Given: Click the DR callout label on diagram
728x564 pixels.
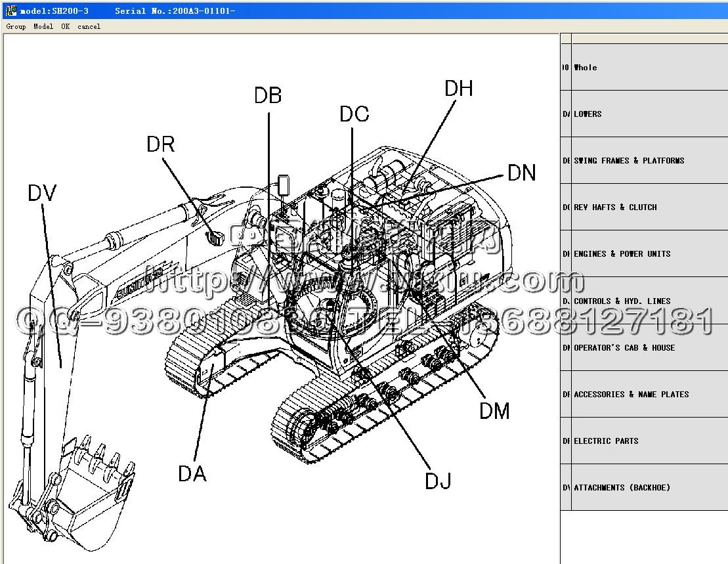Looking at the screenshot, I should (160, 144).
